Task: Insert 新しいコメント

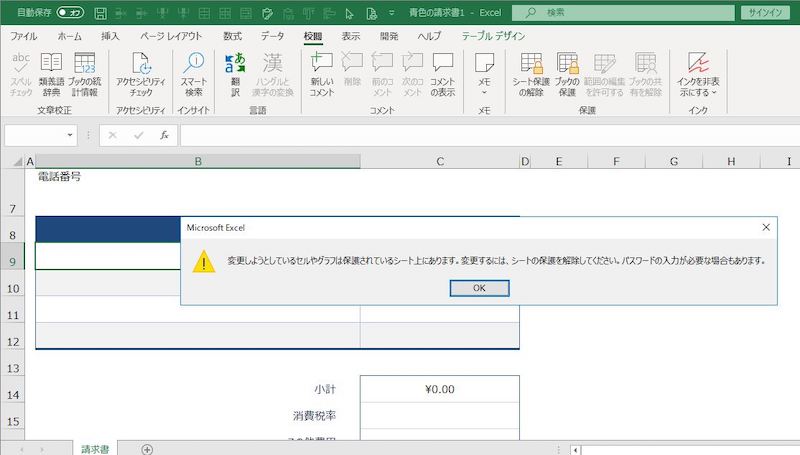Action: (322, 74)
